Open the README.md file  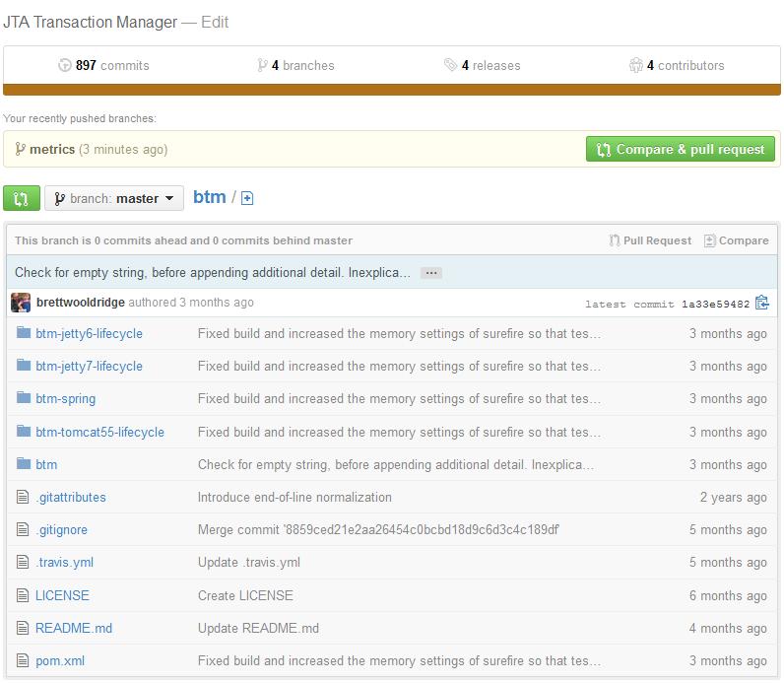(x=74, y=628)
